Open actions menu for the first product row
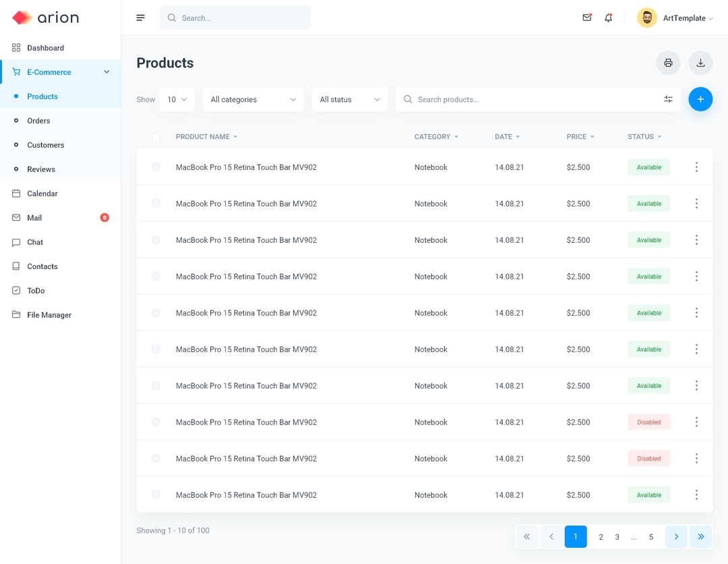Viewport: 728px width, 564px height. 696,167
